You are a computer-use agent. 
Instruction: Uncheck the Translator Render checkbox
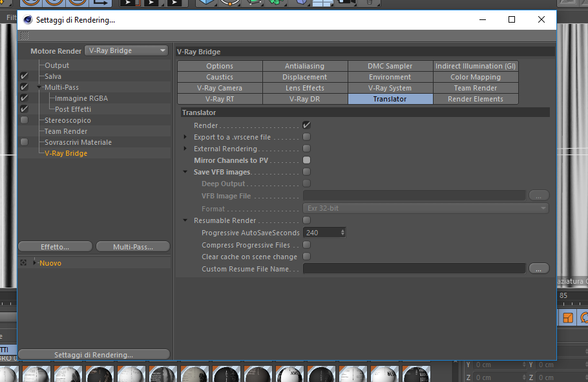(x=306, y=125)
